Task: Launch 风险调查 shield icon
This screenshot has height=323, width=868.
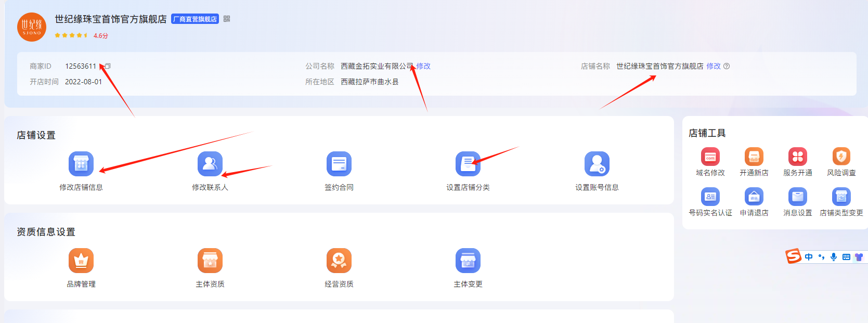Action: (x=841, y=157)
